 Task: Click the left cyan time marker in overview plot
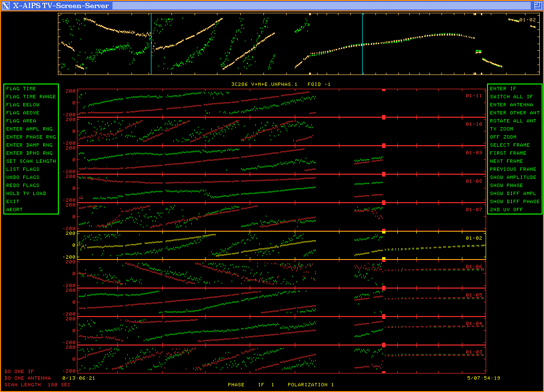coord(151,44)
